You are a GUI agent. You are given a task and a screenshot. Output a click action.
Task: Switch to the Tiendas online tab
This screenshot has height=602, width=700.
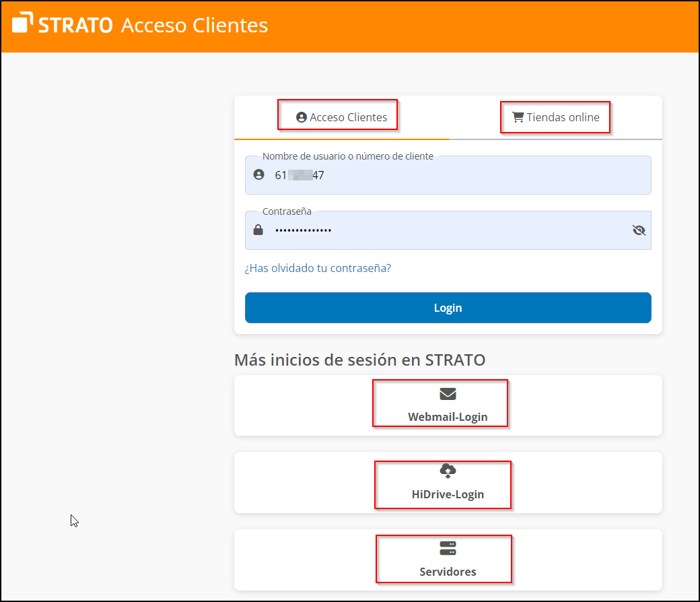(563, 117)
